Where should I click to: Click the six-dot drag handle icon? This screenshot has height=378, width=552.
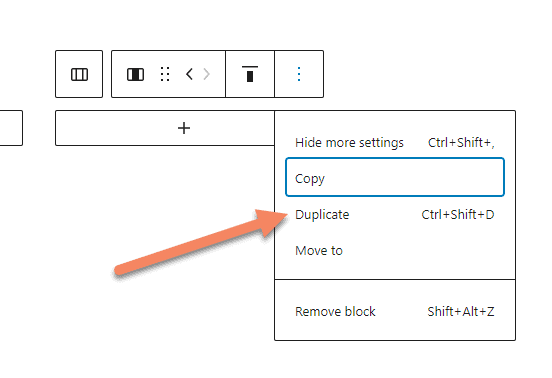[x=165, y=74]
